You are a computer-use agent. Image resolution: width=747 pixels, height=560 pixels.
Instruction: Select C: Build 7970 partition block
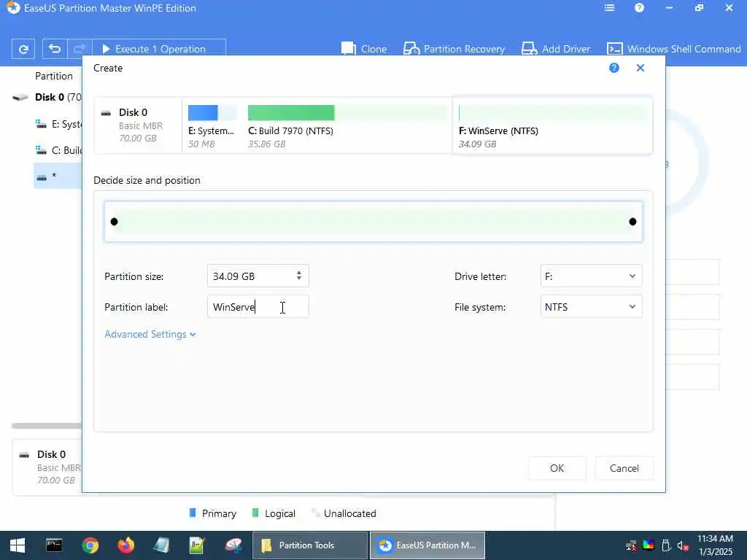(347, 126)
